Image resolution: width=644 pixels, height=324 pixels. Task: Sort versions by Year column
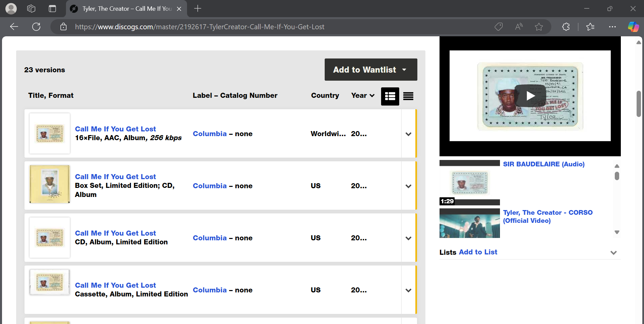pyautogui.click(x=363, y=95)
